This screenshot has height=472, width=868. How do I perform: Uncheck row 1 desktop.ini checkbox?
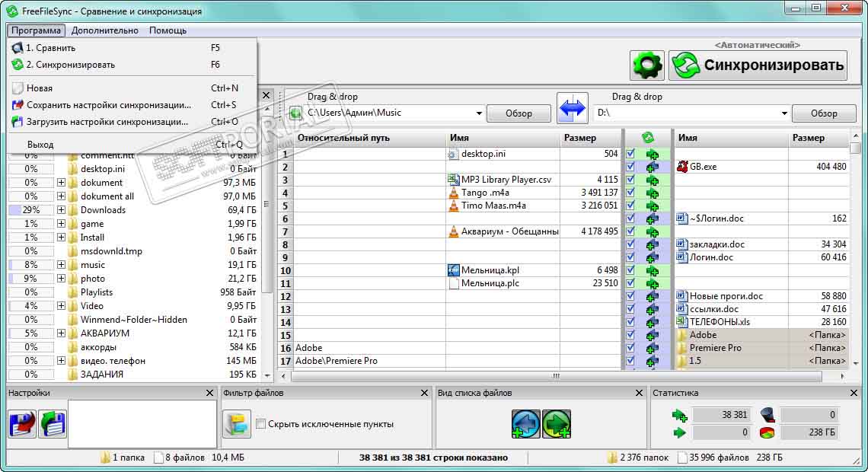tap(630, 154)
